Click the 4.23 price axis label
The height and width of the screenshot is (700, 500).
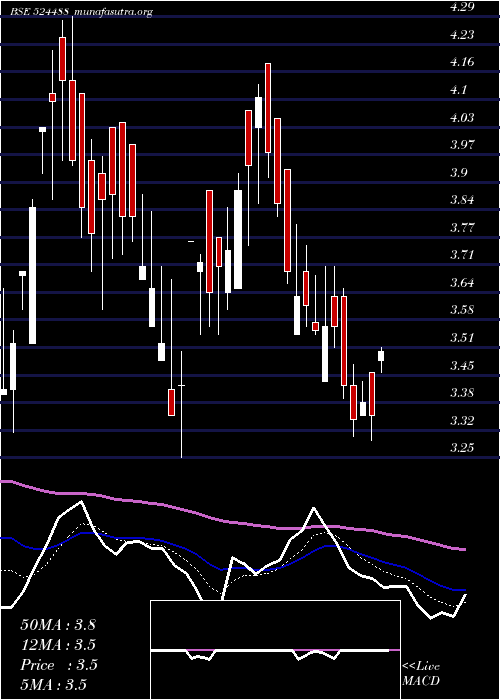tap(463, 34)
